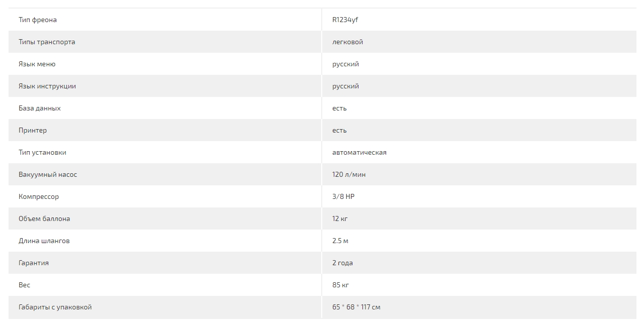Click the 'Тип фреона' label
Screen dimensions: 644x328
tap(38, 20)
